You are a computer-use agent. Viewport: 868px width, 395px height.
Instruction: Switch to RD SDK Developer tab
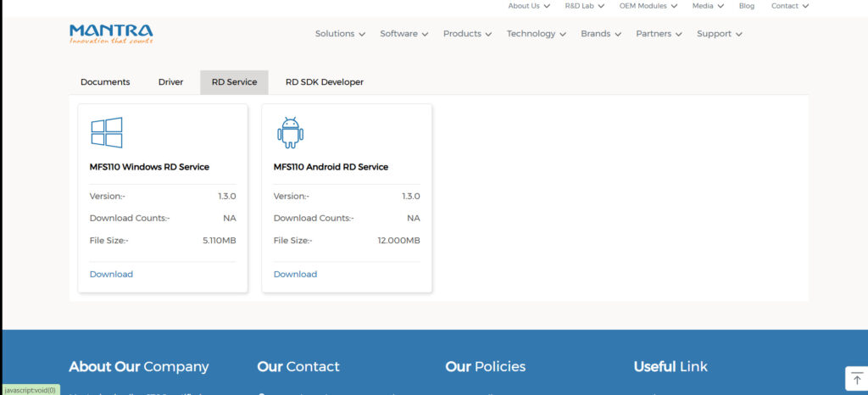point(325,82)
